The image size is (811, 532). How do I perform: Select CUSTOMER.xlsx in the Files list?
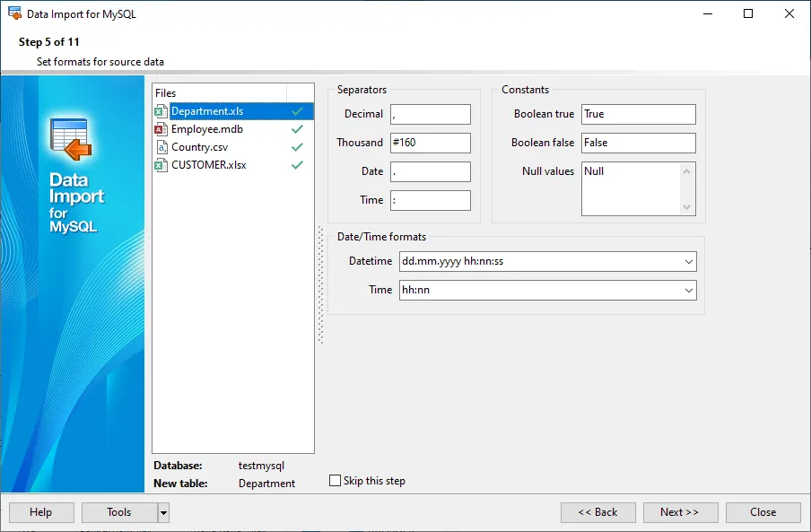point(232,165)
